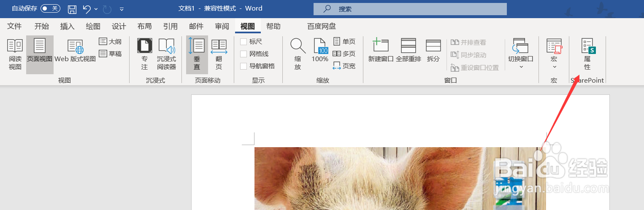Open the 文件 (File) tab
The width and height of the screenshot is (644, 210).
(14, 26)
